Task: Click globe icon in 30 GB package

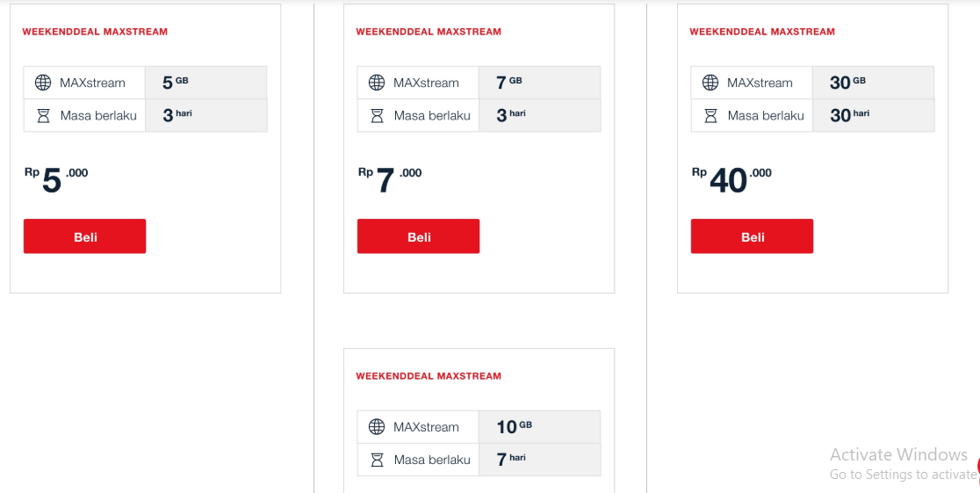Action: coord(710,83)
